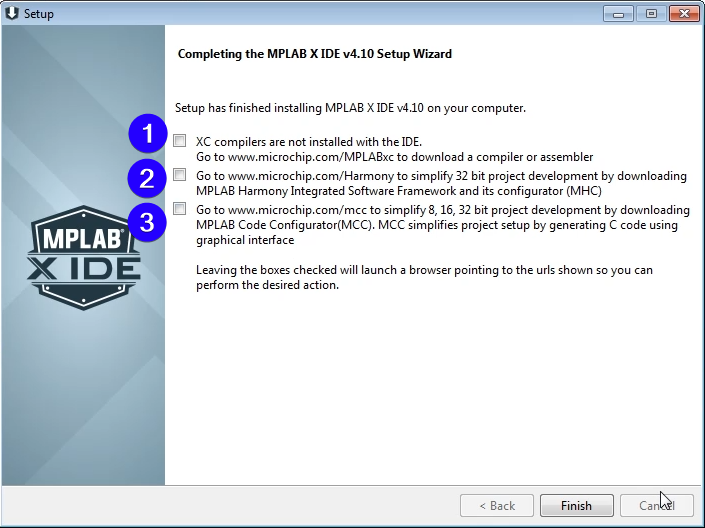Check the Harmony framework download checkbox

(179, 175)
